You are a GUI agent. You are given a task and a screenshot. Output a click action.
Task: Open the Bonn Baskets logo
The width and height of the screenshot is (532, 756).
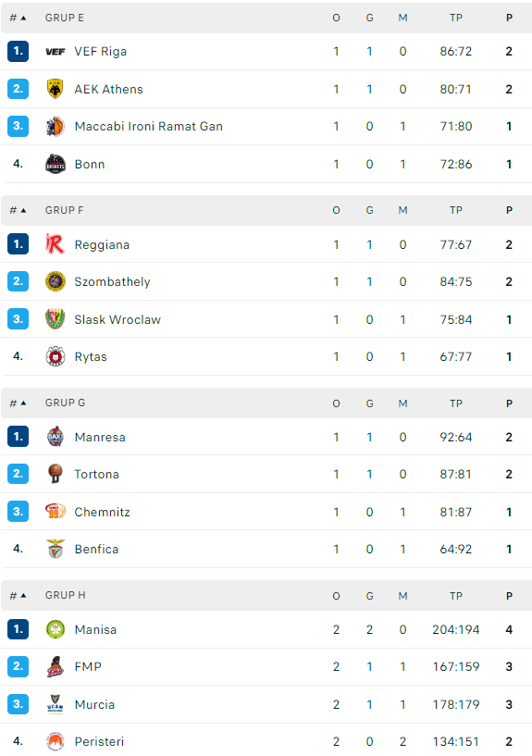click(x=55, y=164)
